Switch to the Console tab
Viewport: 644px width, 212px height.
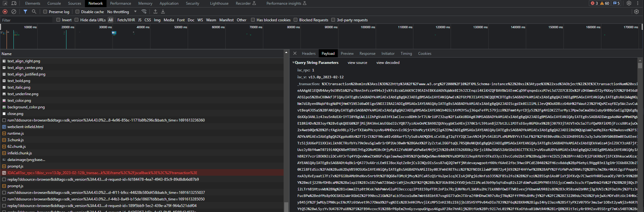tap(54, 3)
